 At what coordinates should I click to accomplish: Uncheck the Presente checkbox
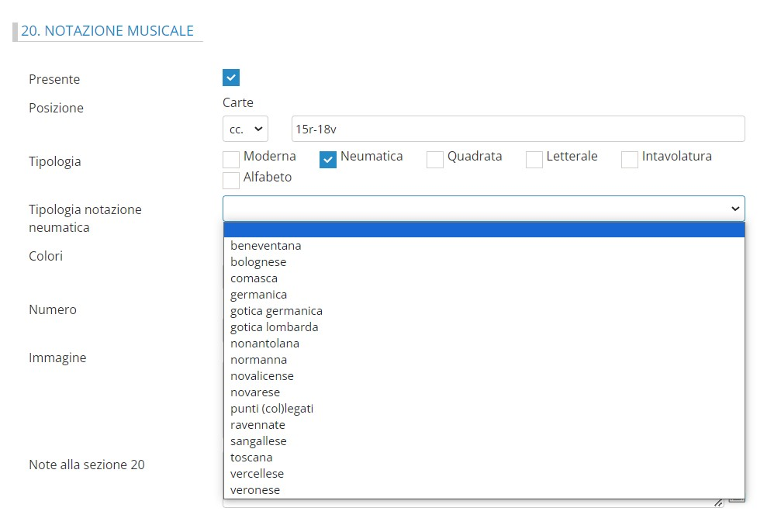[x=231, y=78]
